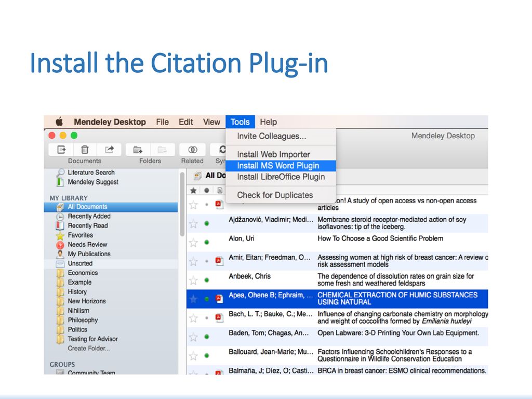Open the Mendeley Desktop app menu
The image size is (532, 399).
[110, 122]
